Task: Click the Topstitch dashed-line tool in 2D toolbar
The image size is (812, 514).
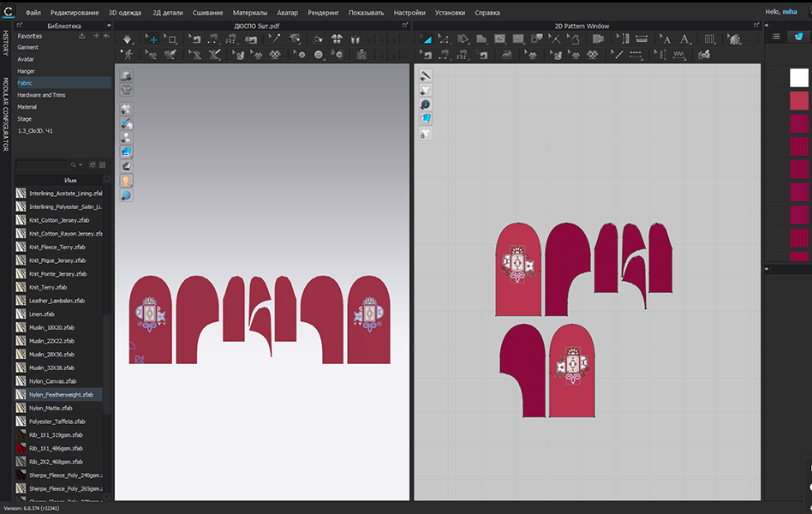Action: (636, 55)
